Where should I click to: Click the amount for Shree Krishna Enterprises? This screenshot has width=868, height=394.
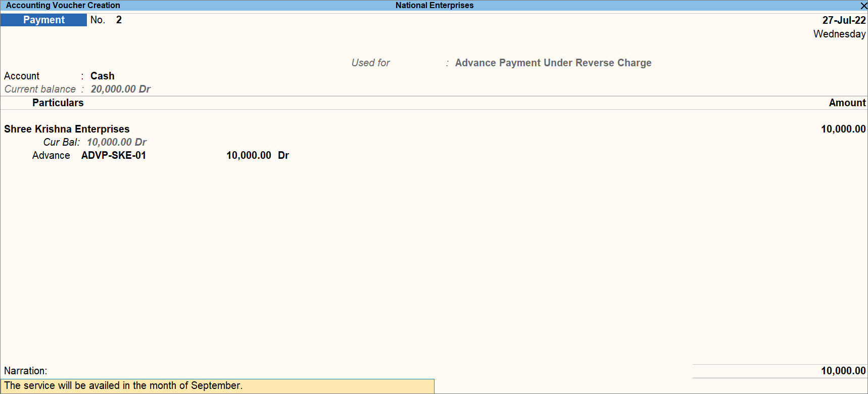(x=843, y=129)
